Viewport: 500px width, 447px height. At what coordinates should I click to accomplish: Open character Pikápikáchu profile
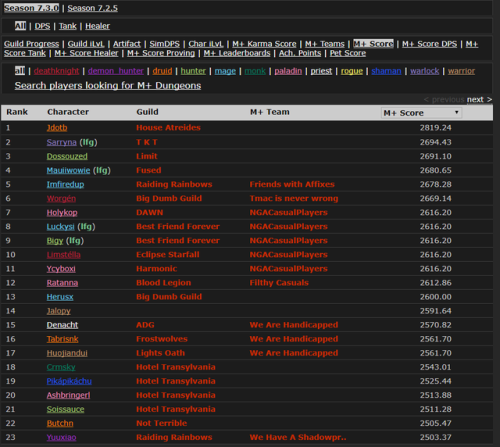69,381
